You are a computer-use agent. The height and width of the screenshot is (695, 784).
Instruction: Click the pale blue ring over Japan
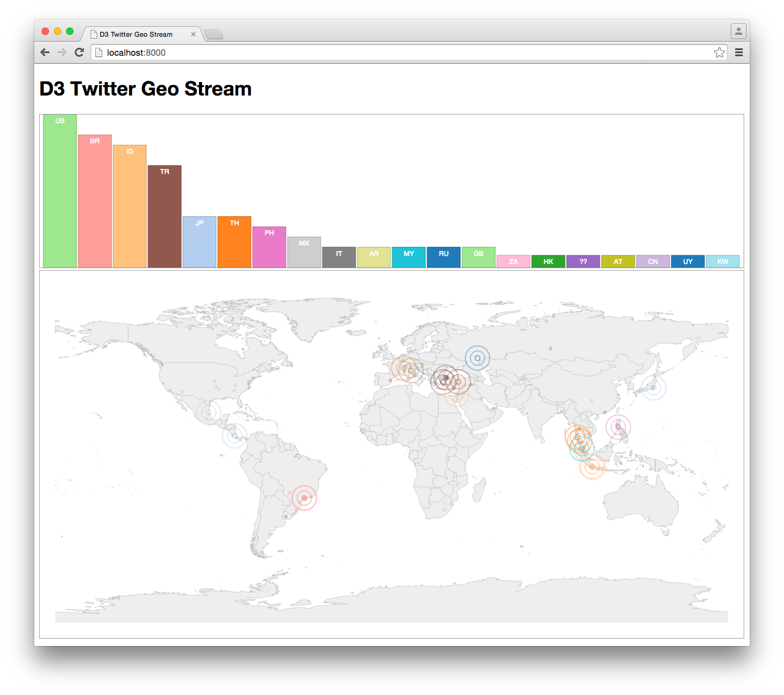click(654, 388)
